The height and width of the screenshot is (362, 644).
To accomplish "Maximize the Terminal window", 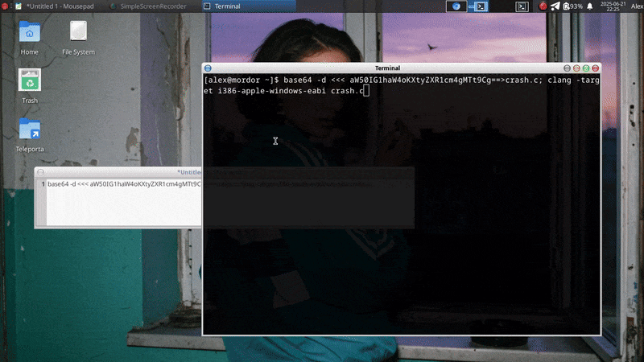I will [586, 68].
